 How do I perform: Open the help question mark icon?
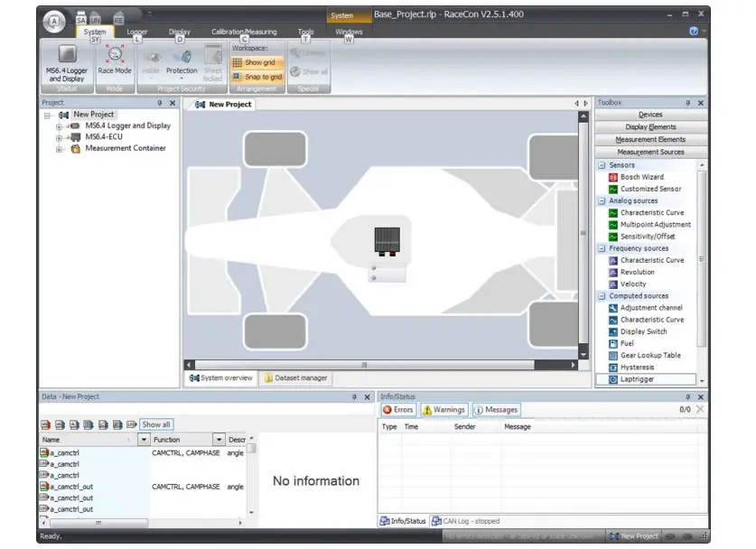[694, 32]
